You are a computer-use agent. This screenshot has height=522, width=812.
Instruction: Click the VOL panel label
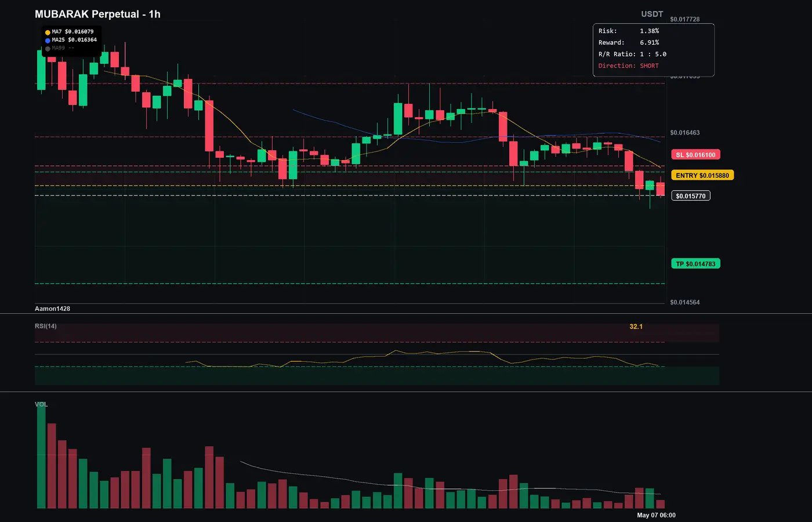[x=41, y=404]
